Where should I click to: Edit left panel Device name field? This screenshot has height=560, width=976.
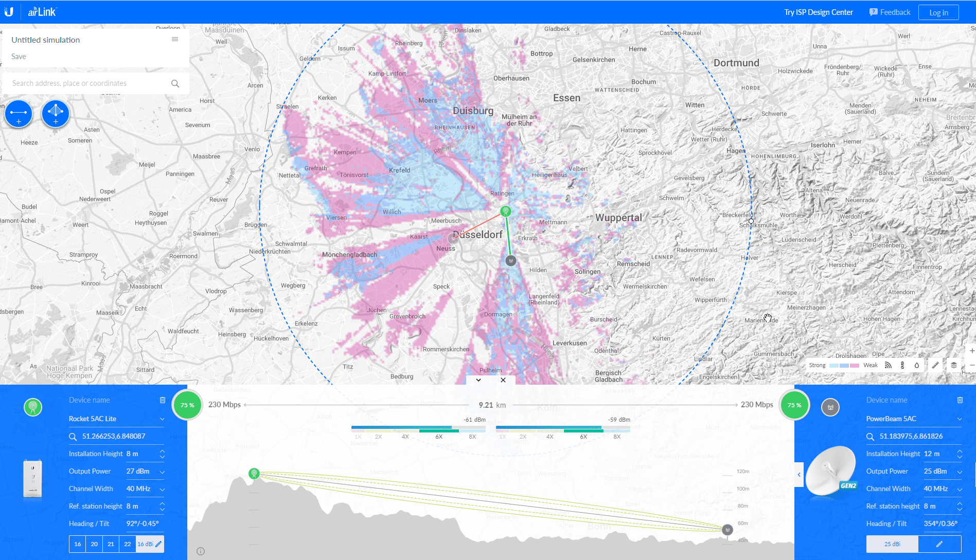111,400
